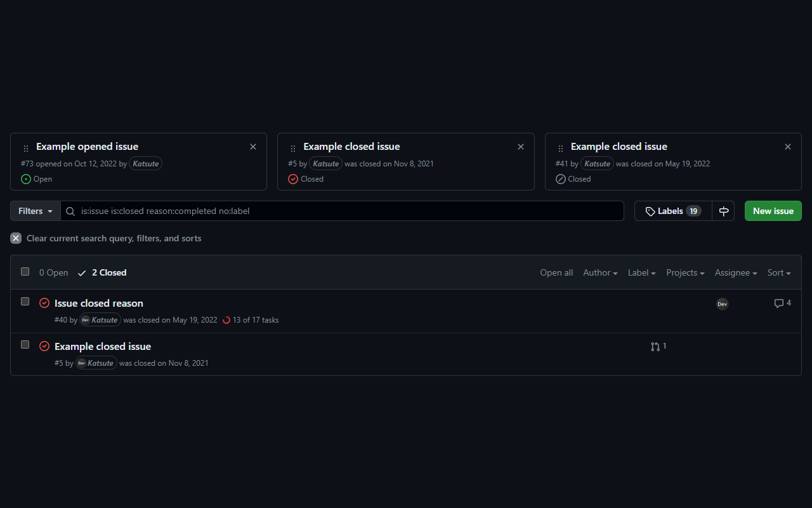812x508 pixels.
Task: Unpin pinned issue #41 card with X
Action: coord(788,147)
